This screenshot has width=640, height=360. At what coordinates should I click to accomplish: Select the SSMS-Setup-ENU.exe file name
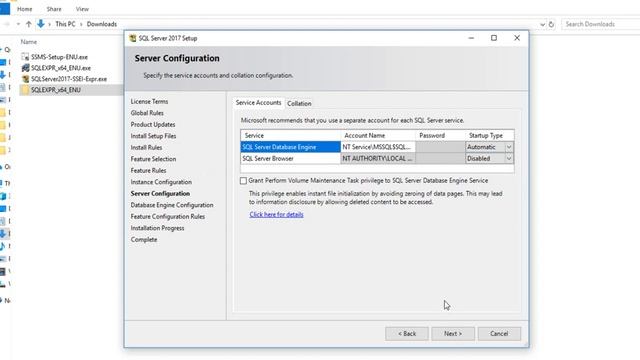point(59,57)
